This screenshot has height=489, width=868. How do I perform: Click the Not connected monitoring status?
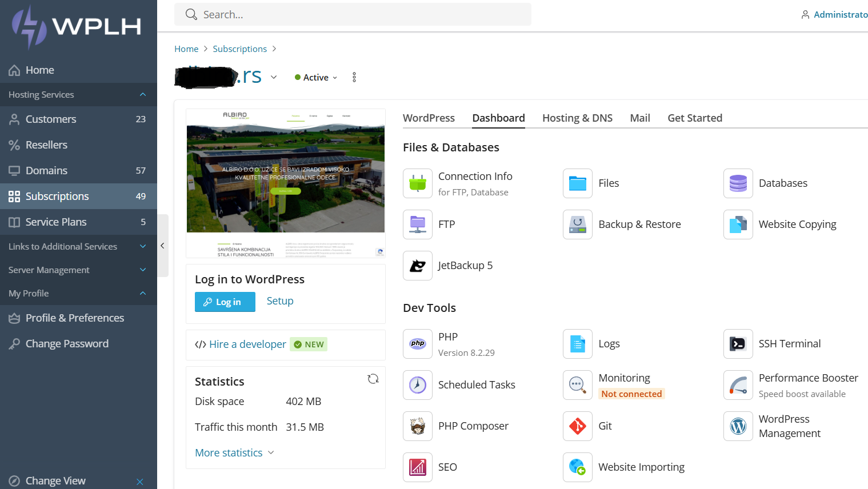[631, 394]
